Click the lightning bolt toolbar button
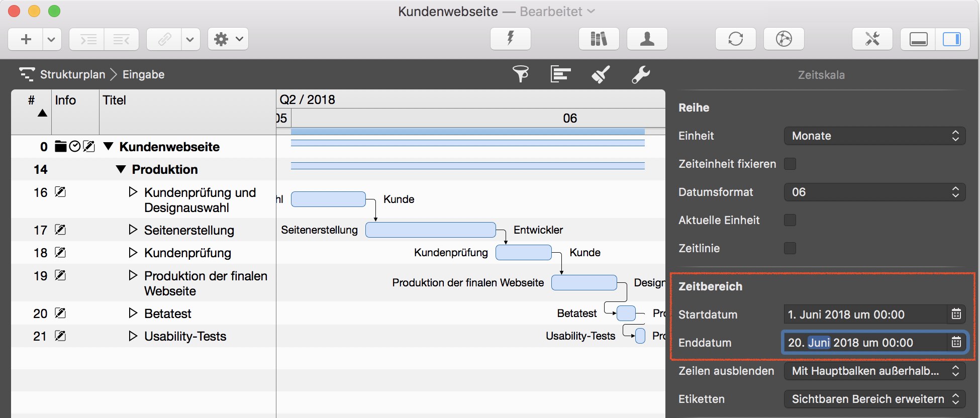Image resolution: width=980 pixels, height=418 pixels. 510,39
